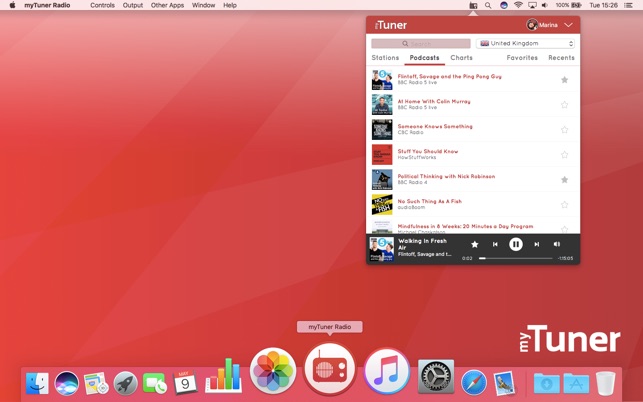Open the United Kingdom country dropdown
This screenshot has width=643, height=402.
click(x=526, y=44)
